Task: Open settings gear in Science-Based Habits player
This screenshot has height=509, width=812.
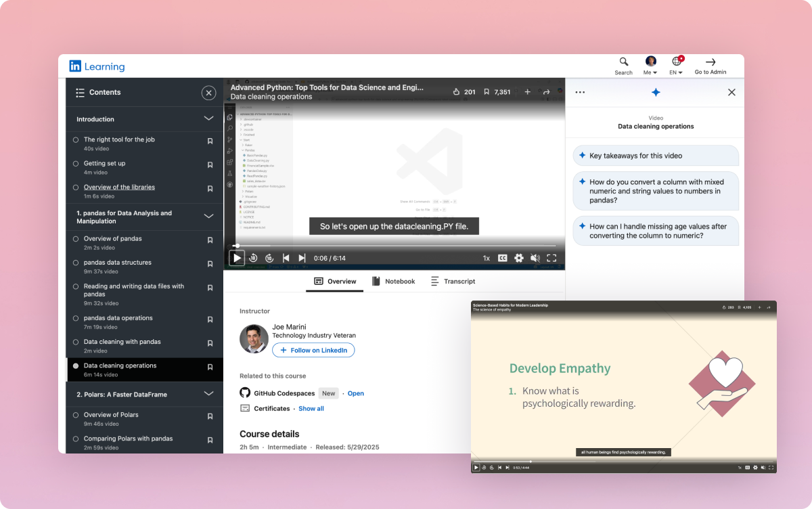Action: click(755, 467)
